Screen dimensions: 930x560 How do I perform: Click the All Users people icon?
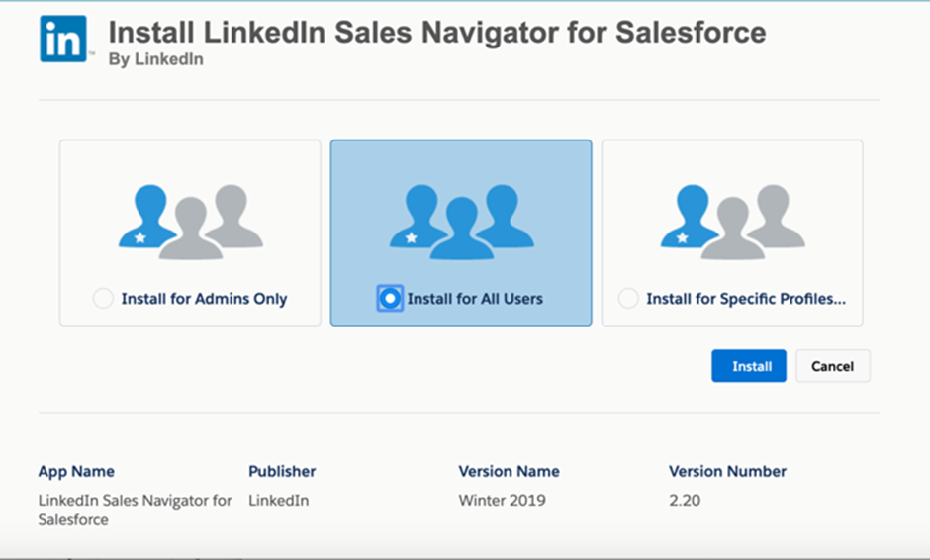[461, 222]
